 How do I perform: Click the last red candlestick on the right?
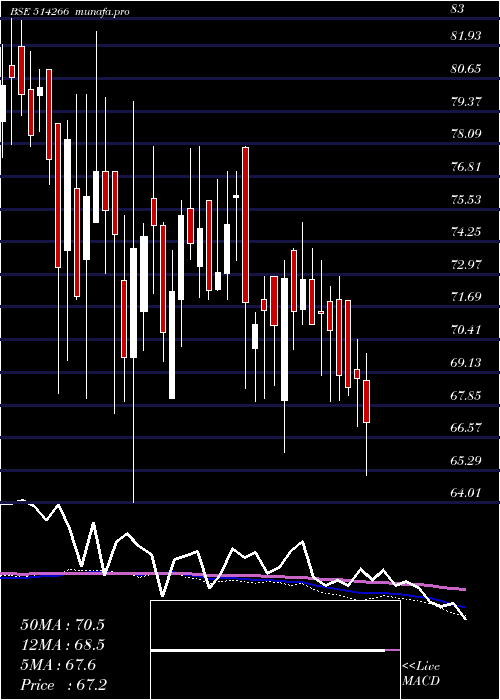(x=367, y=401)
